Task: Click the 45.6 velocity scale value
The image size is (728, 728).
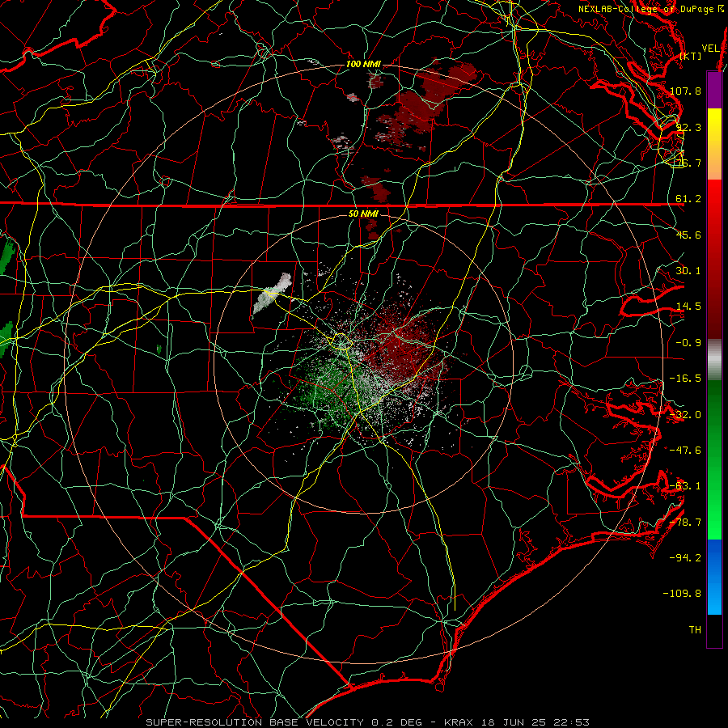Action: [x=688, y=235]
